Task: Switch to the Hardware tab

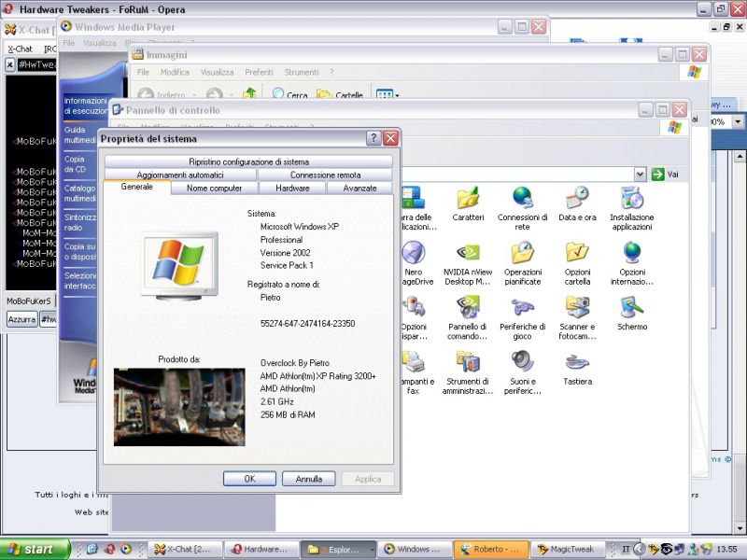Action: pos(292,189)
